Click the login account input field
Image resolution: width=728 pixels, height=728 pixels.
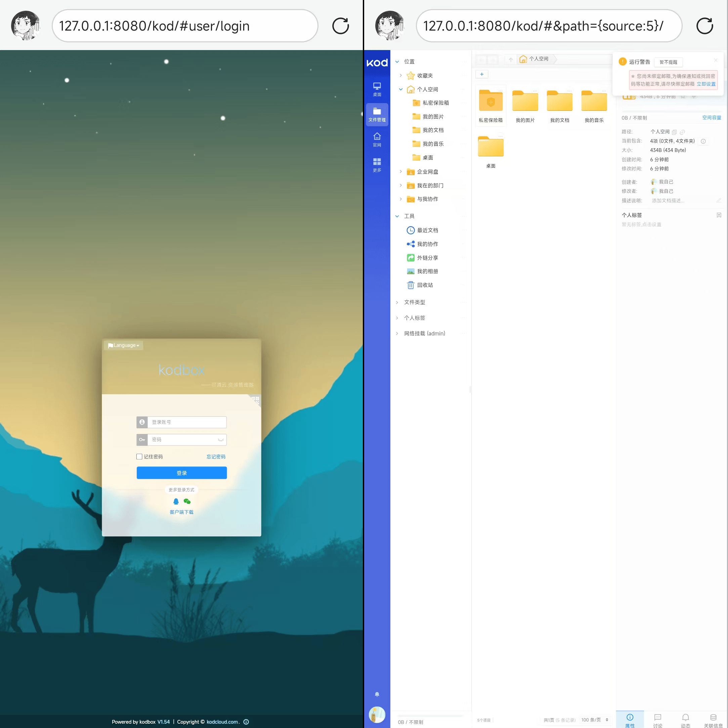point(186,422)
